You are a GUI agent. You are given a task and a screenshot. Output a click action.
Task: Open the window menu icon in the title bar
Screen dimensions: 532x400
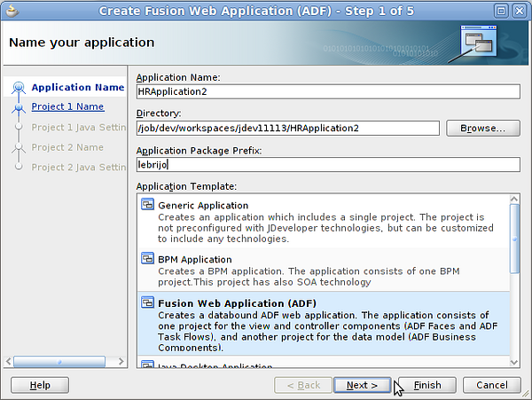tap(11, 11)
